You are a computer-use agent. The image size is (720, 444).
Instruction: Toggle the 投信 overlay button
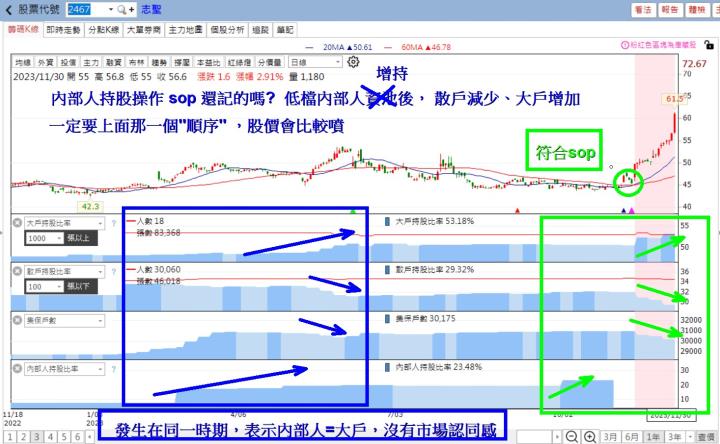tap(68, 62)
